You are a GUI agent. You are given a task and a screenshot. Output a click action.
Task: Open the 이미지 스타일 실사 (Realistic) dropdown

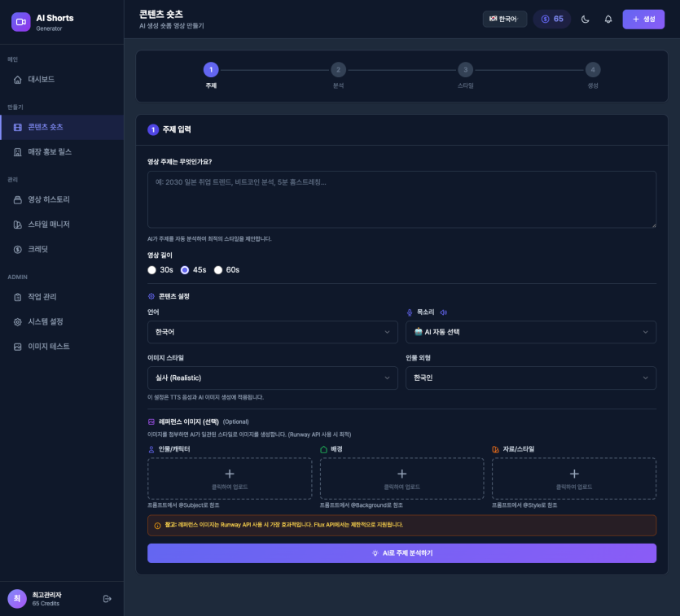272,378
